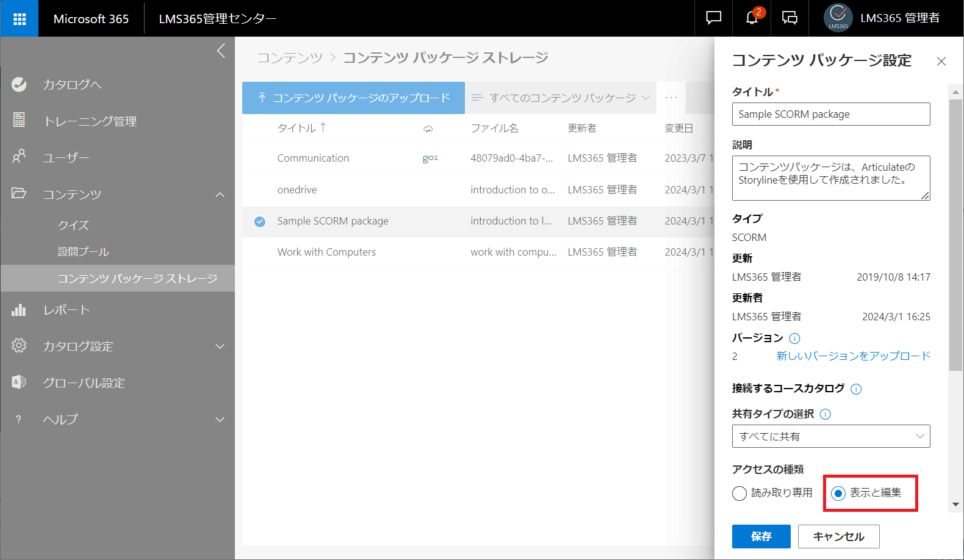Expand the ヘルプ section
The height and width of the screenshot is (560, 964).
220,420
